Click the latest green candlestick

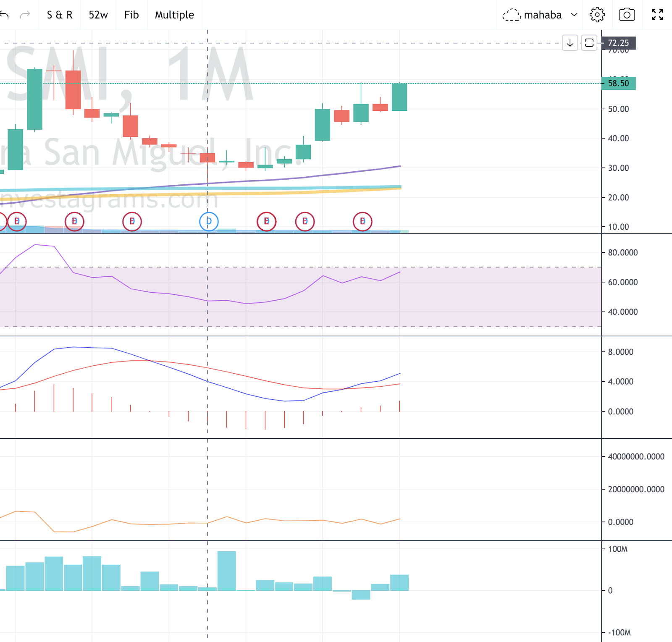coord(399,97)
